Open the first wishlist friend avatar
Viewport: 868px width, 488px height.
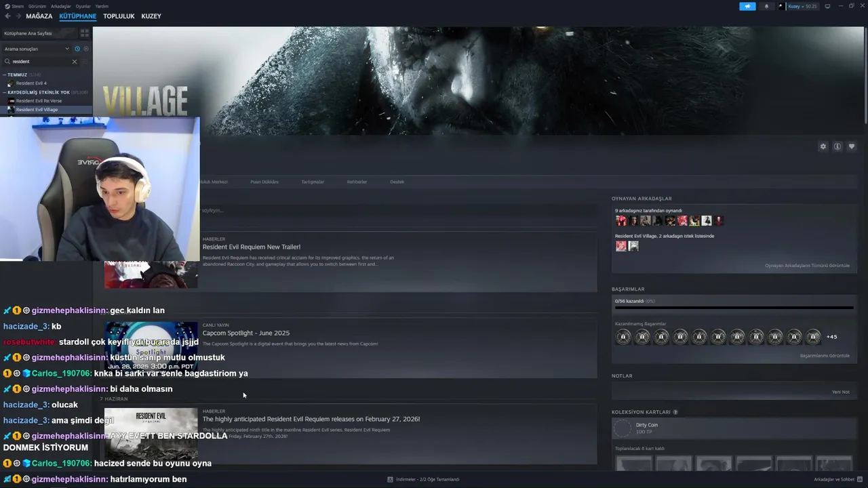click(620, 246)
